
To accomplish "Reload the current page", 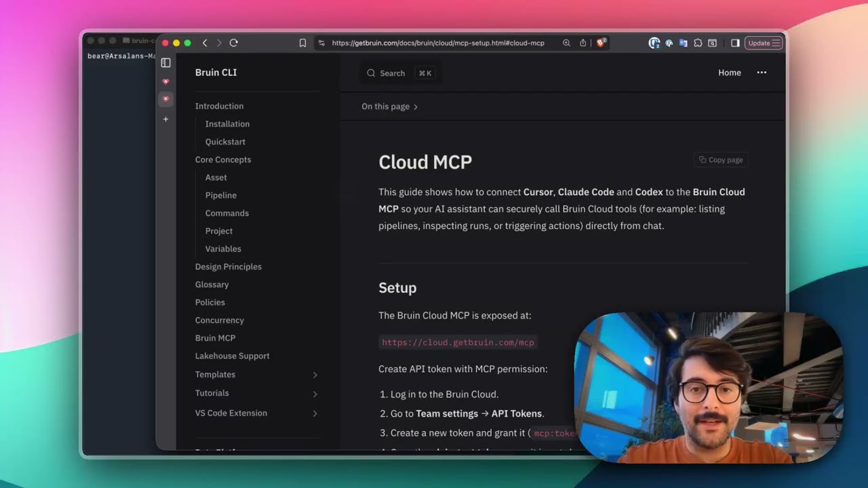I will point(234,43).
